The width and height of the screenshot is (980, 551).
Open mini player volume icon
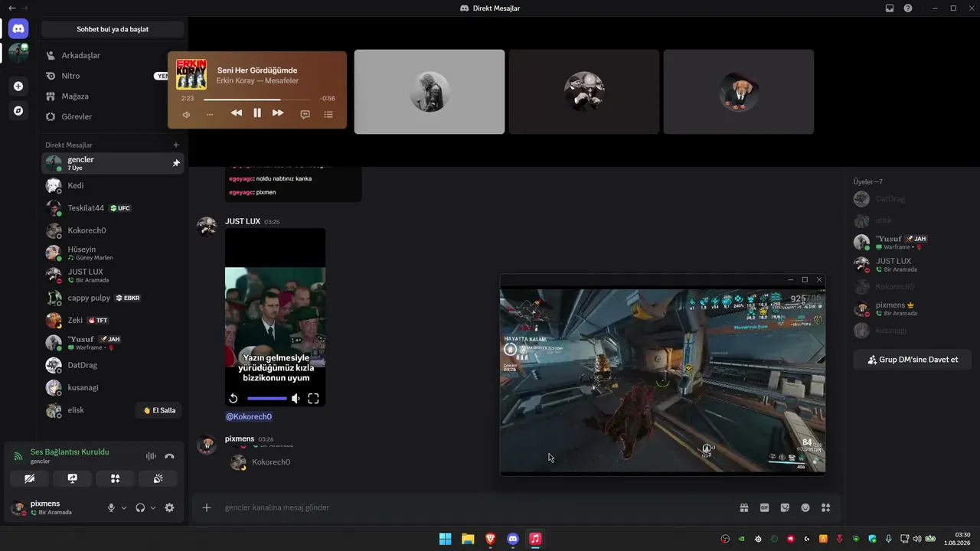pyautogui.click(x=186, y=114)
